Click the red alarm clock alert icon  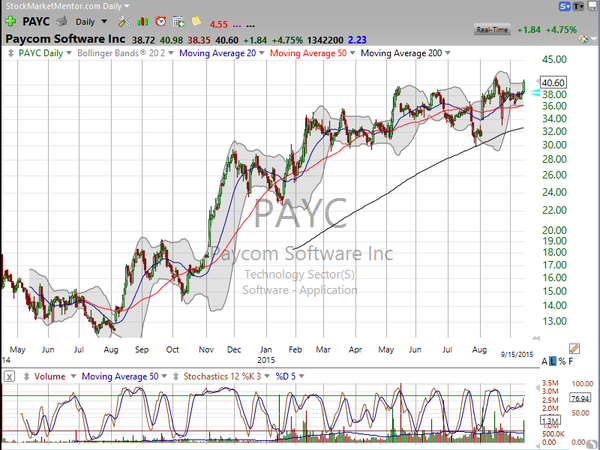pyautogui.click(x=161, y=21)
